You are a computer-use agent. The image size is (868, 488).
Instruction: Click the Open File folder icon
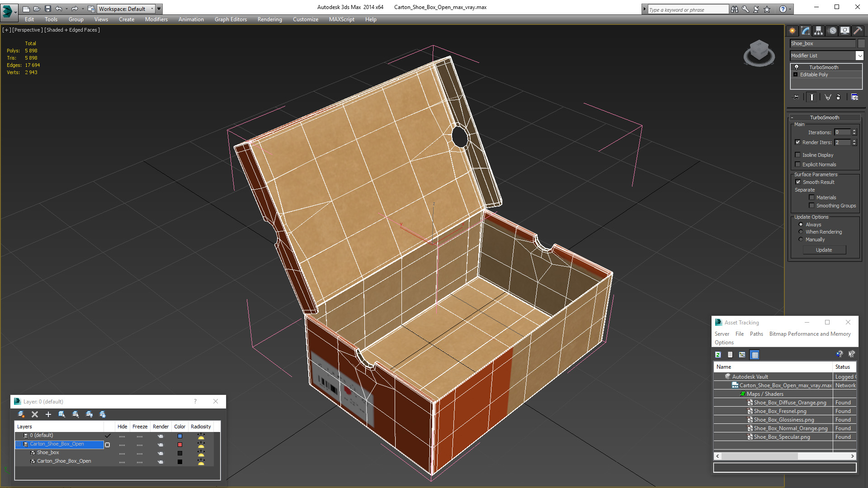tap(37, 9)
